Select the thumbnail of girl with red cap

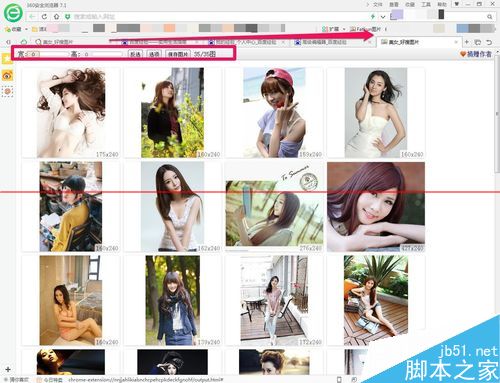(274, 113)
